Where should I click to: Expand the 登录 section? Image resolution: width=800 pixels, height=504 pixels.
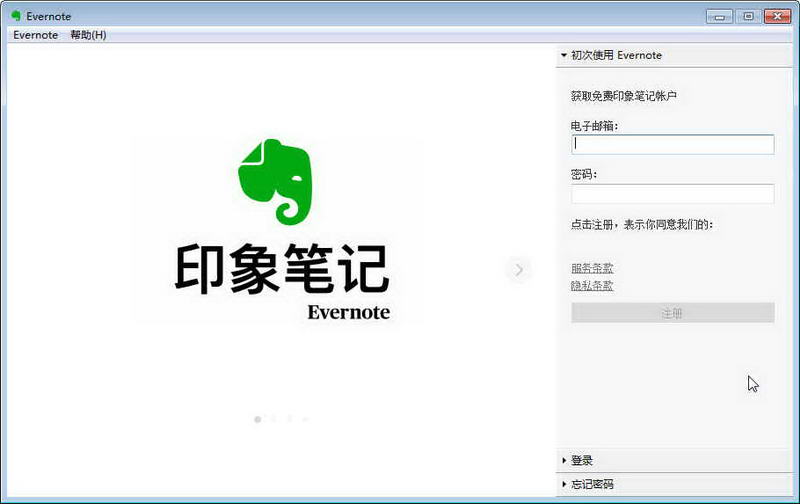click(x=673, y=461)
